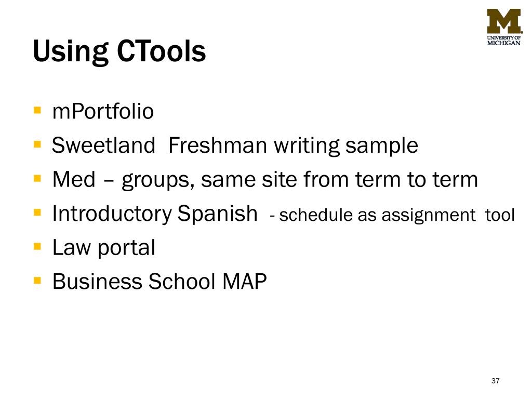
Task: Click the 'University of Michigan' text under logo
Action: 504,41
